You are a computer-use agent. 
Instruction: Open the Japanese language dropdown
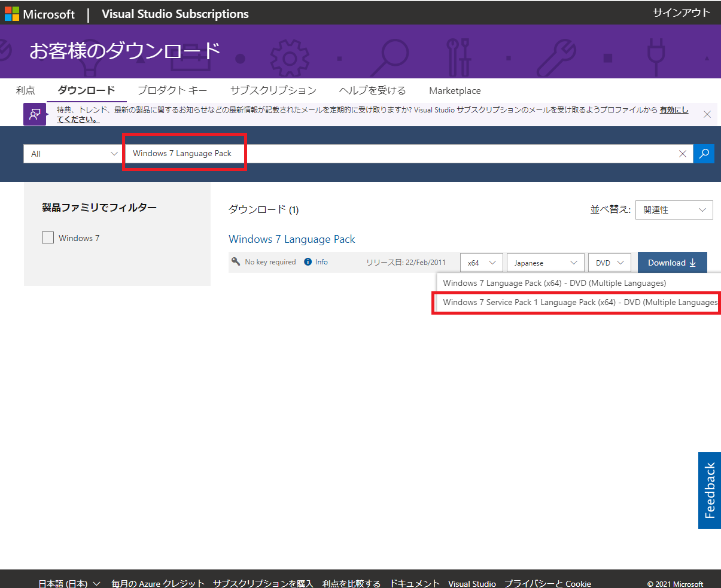pos(545,263)
